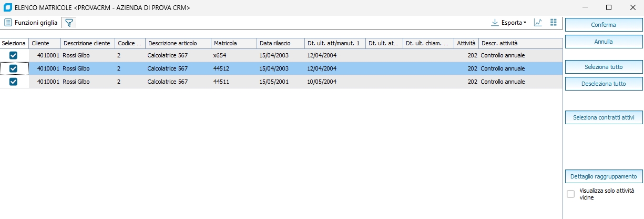Click the Conferma button
644x219 pixels.
point(604,25)
